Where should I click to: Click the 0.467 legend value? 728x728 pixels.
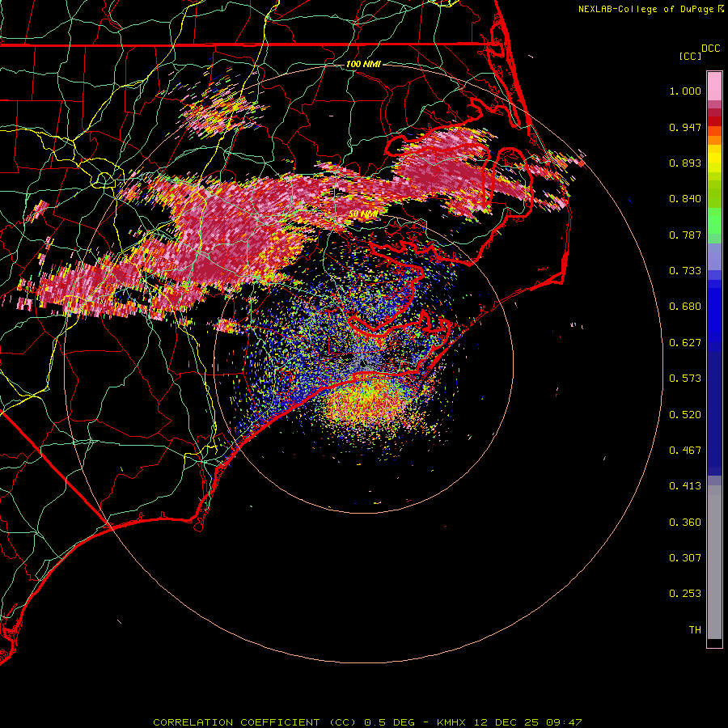(x=685, y=451)
